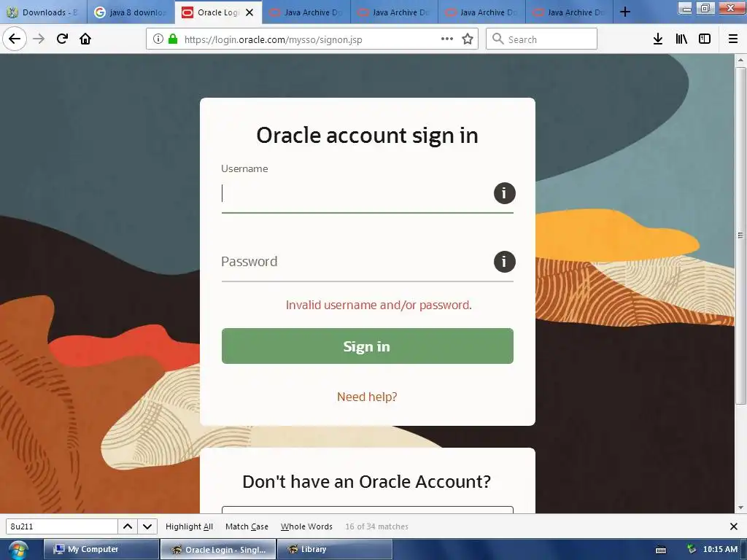Open the Windows Start orb
Screen dimensions: 747x560
coord(18,550)
